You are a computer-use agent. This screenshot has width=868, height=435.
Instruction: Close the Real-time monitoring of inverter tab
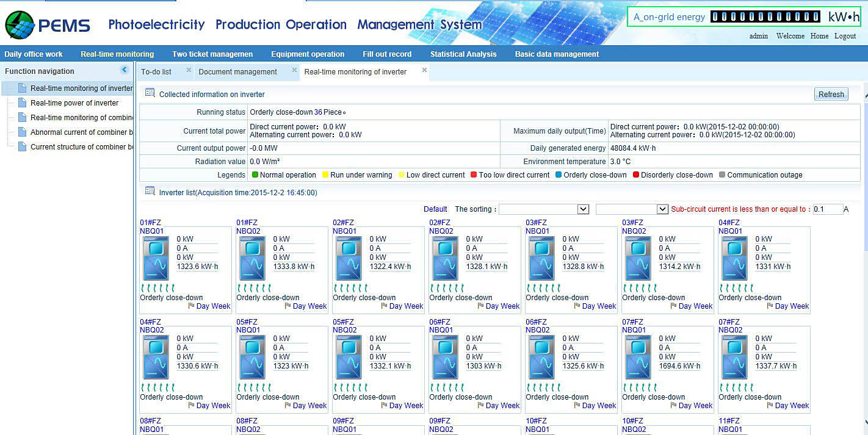click(424, 70)
